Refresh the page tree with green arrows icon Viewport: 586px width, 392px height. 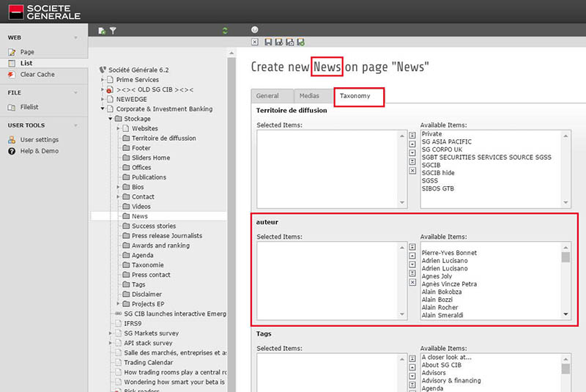[x=225, y=31]
